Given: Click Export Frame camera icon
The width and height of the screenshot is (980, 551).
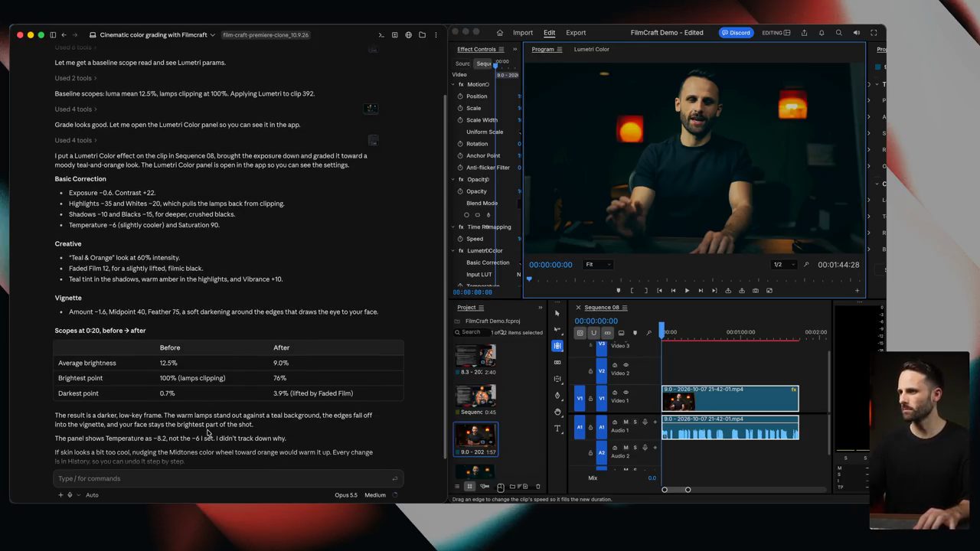Looking at the screenshot, I should tap(756, 291).
